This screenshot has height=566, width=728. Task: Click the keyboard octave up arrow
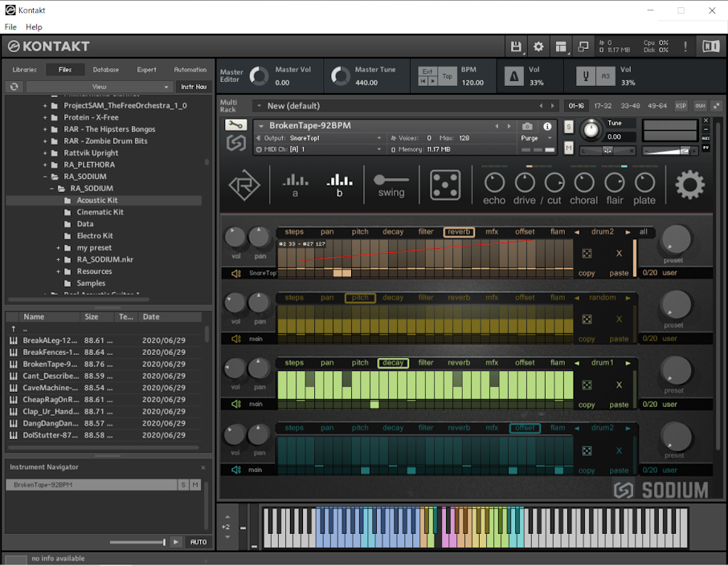point(227,516)
